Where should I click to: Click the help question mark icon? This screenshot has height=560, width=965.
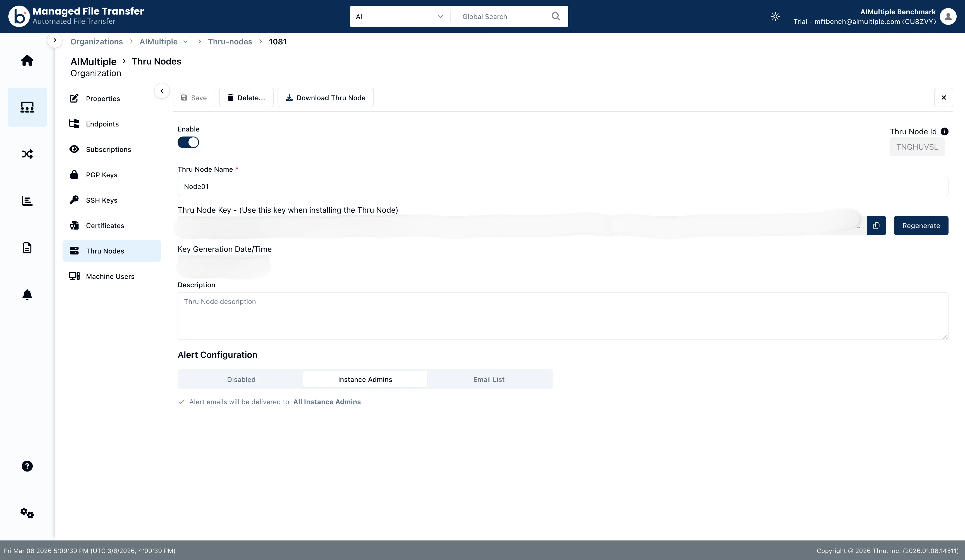(x=27, y=466)
